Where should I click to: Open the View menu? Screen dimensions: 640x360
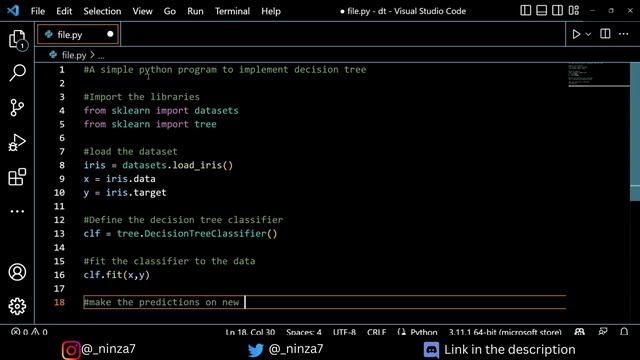[142, 11]
